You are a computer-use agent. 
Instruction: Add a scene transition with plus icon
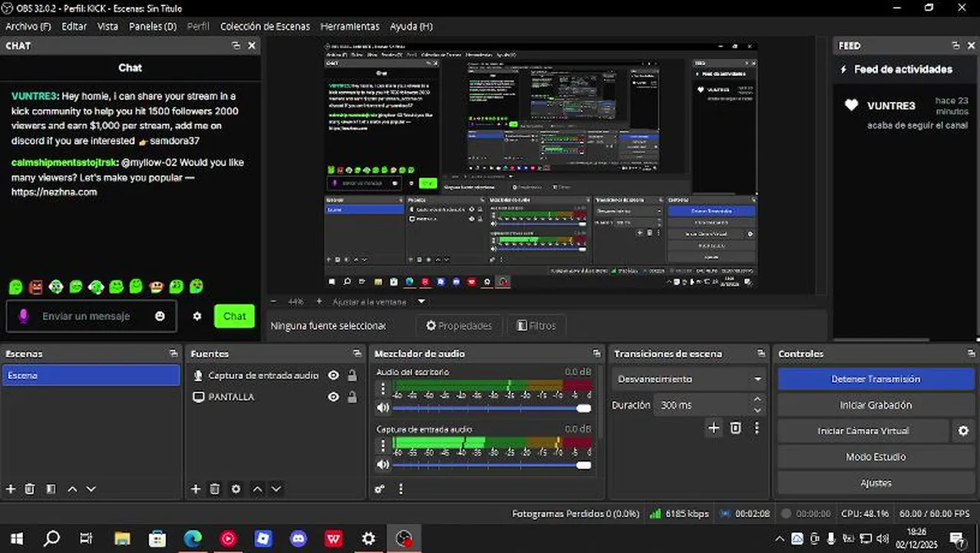(714, 428)
